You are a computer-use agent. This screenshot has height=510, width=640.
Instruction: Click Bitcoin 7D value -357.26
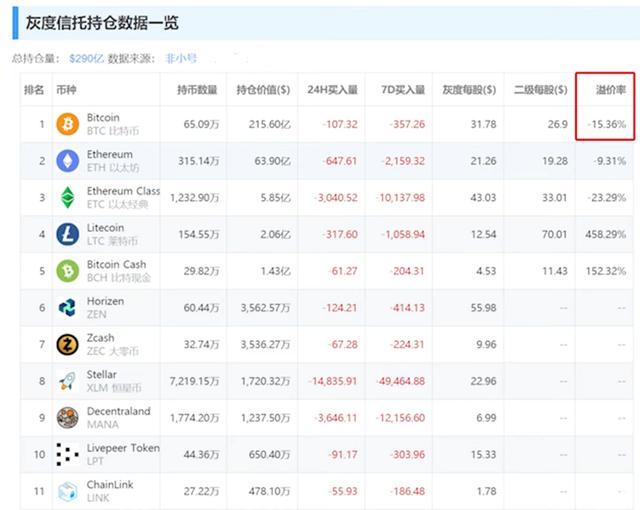tap(407, 124)
